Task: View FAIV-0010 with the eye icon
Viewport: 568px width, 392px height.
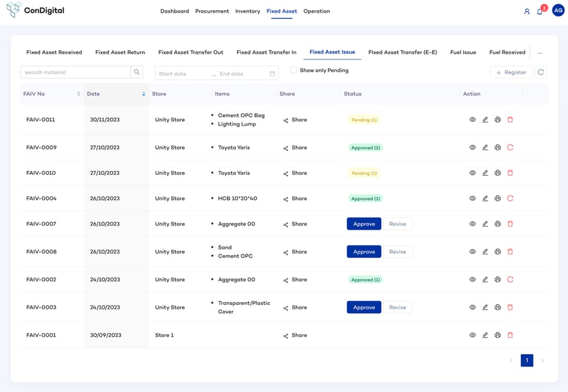Action: point(472,173)
